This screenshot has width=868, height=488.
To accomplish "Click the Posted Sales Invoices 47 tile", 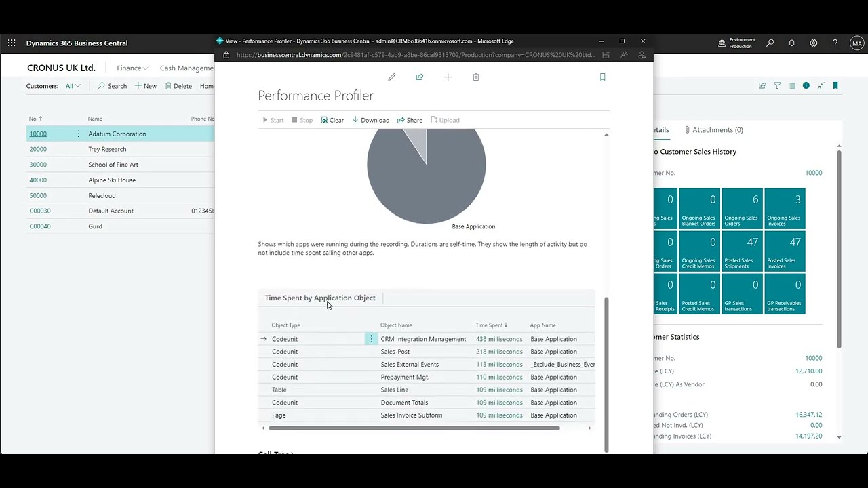I will click(x=785, y=251).
